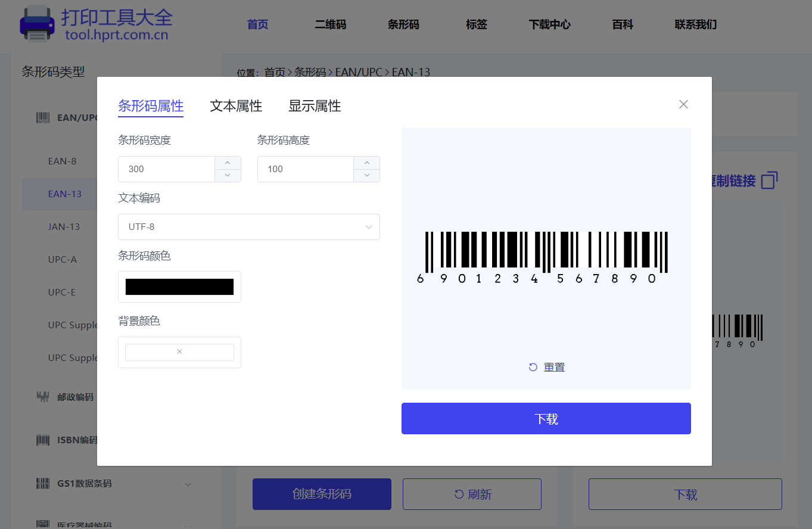Decrease barcode width with down arrow
The height and width of the screenshot is (529, 812).
[228, 175]
